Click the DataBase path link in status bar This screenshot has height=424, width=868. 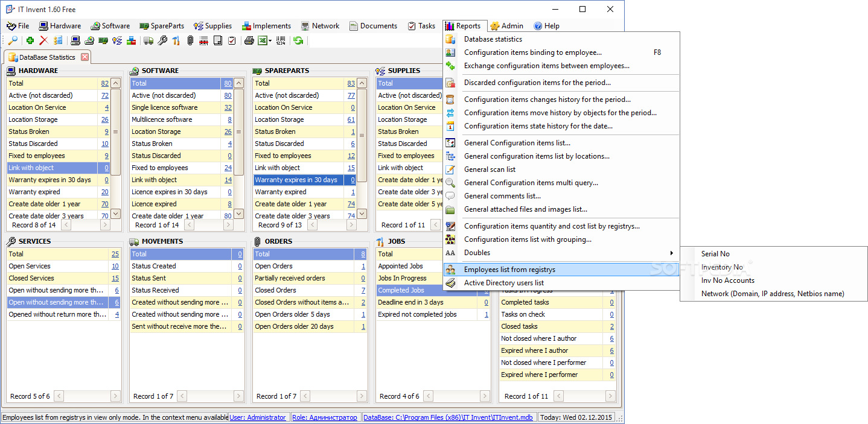[x=449, y=417]
